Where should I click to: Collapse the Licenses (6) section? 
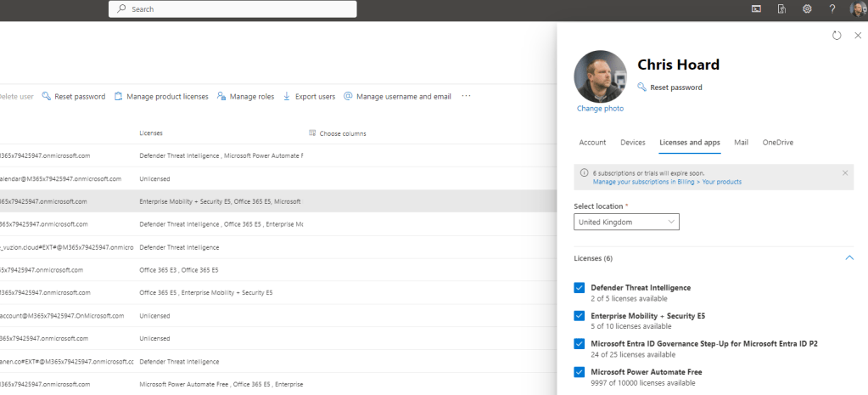coord(848,257)
